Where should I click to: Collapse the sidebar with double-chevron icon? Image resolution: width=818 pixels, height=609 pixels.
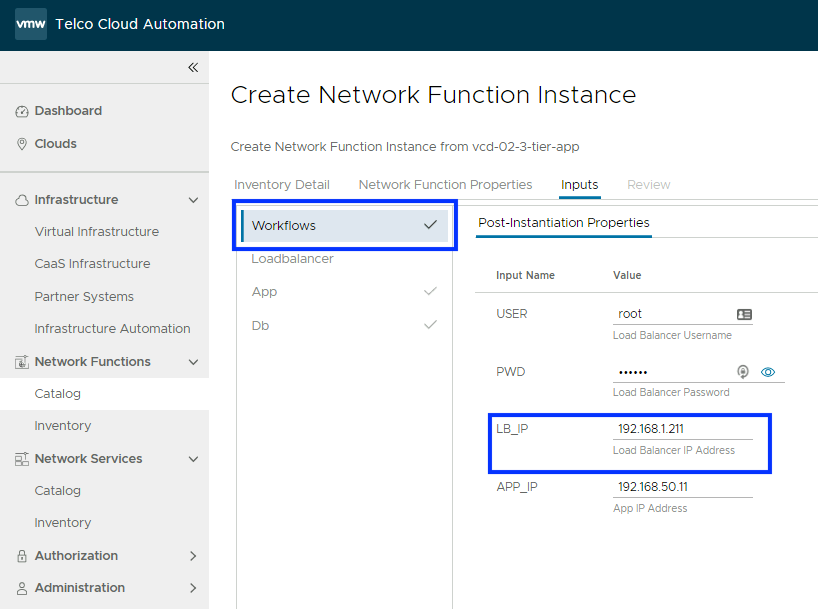(x=193, y=67)
